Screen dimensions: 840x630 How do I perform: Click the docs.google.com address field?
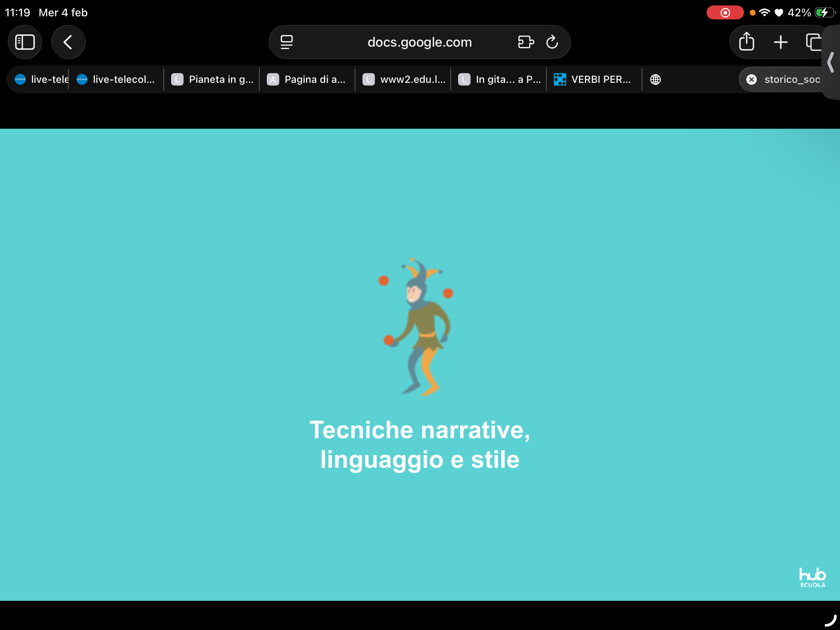[419, 42]
